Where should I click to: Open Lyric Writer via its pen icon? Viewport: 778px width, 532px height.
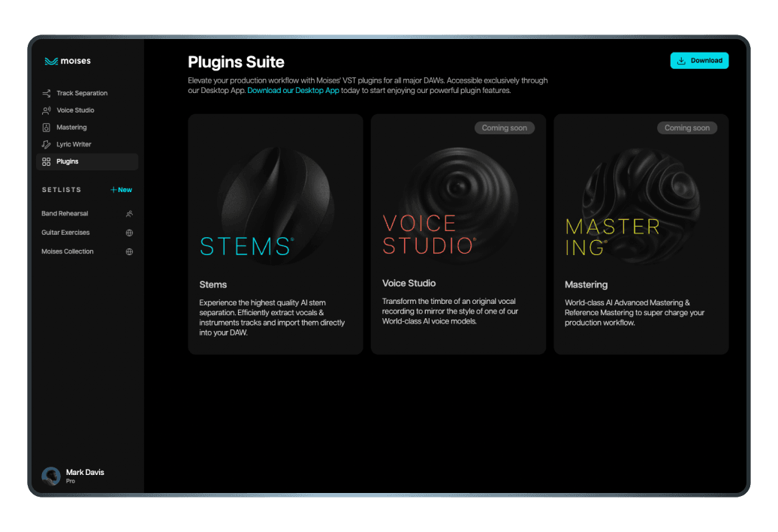point(47,144)
